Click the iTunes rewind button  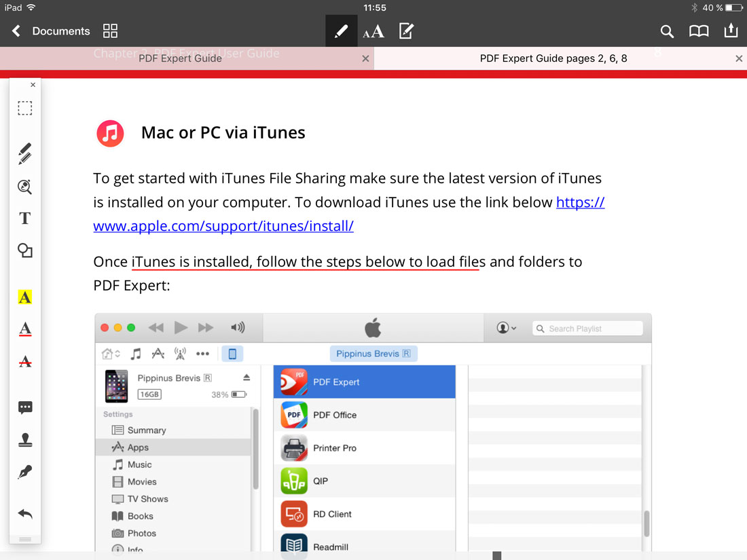tap(156, 327)
